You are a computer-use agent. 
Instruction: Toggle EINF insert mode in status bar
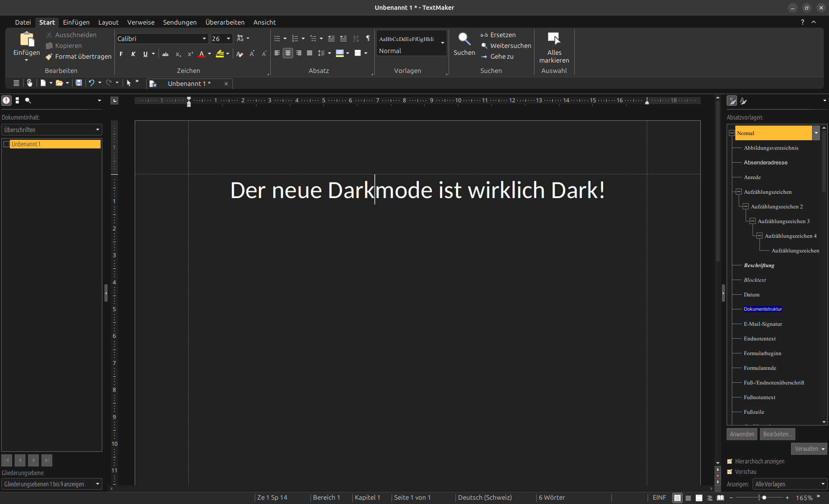[659, 498]
